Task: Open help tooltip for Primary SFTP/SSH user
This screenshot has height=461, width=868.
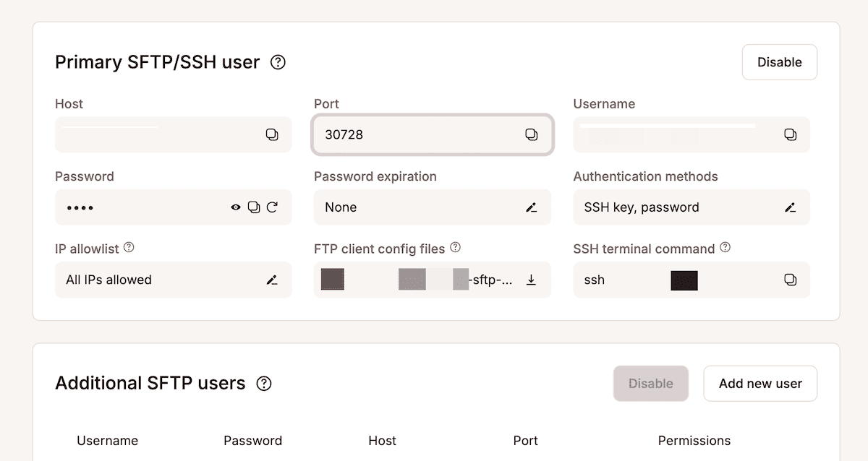Action: coord(277,62)
